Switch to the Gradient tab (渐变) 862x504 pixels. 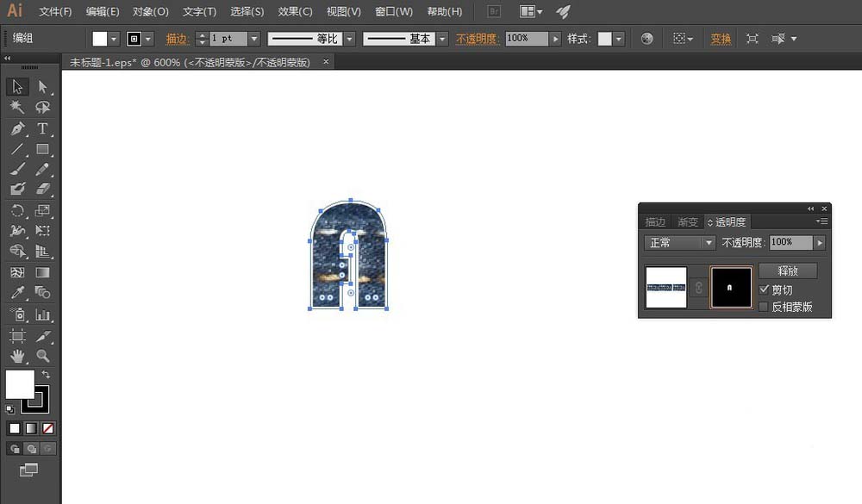tap(688, 222)
